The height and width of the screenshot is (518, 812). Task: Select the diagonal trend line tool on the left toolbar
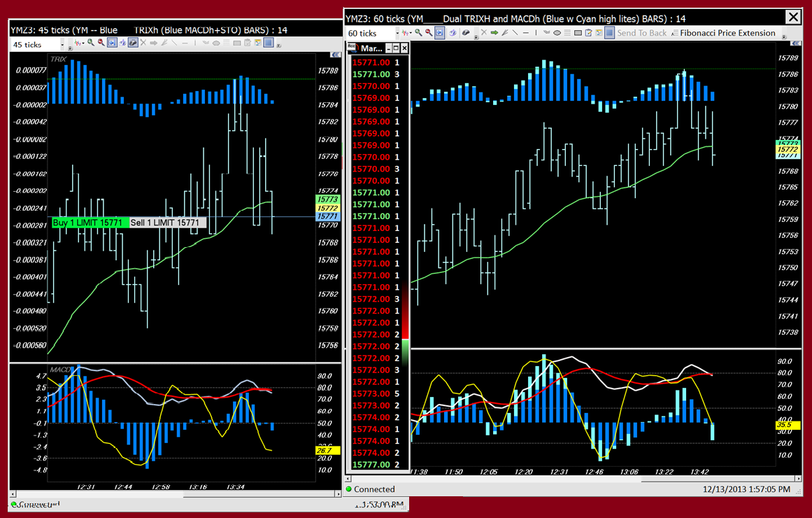pyautogui.click(x=175, y=43)
